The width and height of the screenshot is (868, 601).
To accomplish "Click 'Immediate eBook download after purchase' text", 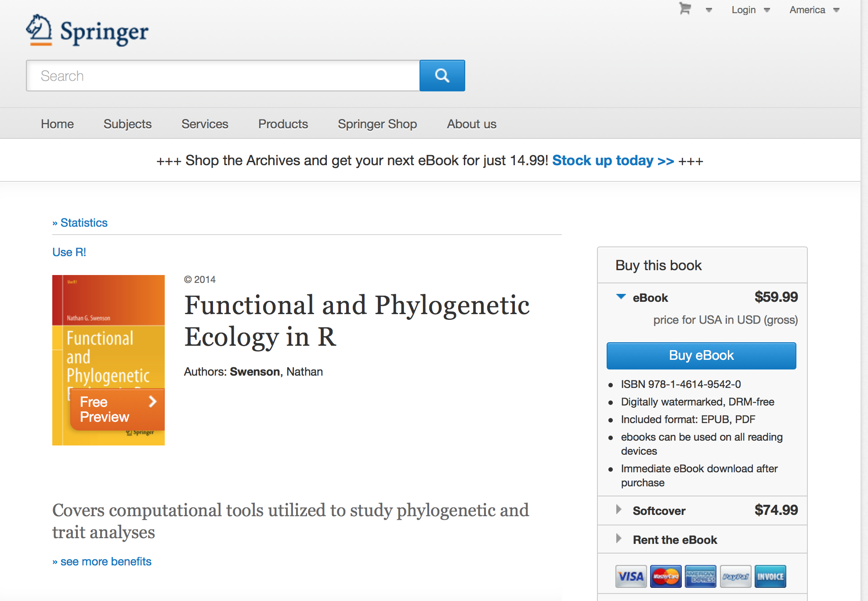I will pyautogui.click(x=699, y=475).
